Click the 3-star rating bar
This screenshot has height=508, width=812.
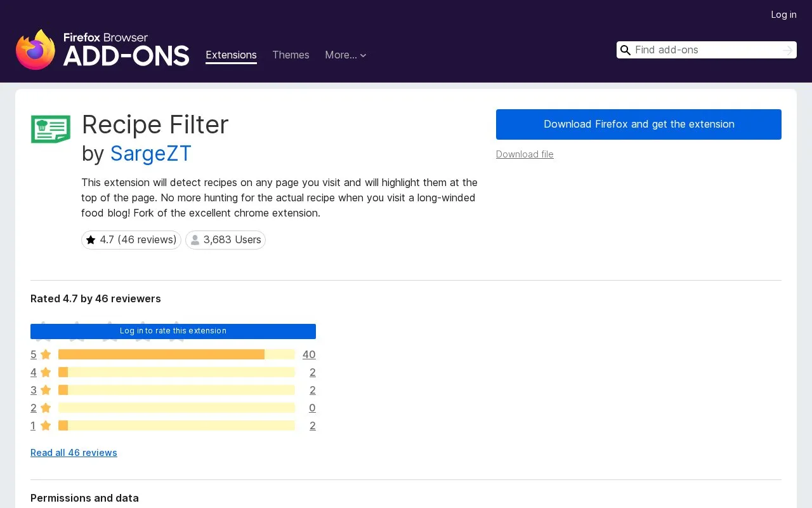tap(176, 390)
